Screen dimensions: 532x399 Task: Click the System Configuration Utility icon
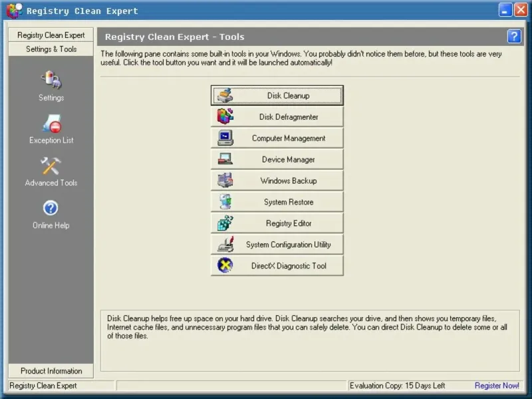(x=225, y=244)
